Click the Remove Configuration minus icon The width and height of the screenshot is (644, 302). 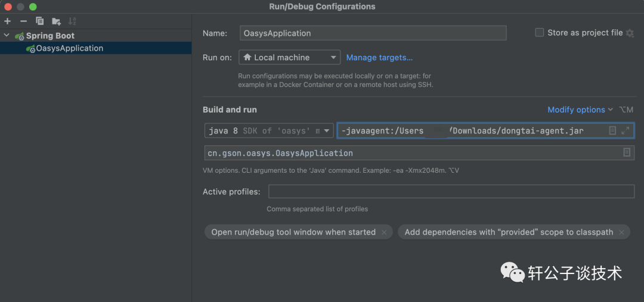(24, 21)
